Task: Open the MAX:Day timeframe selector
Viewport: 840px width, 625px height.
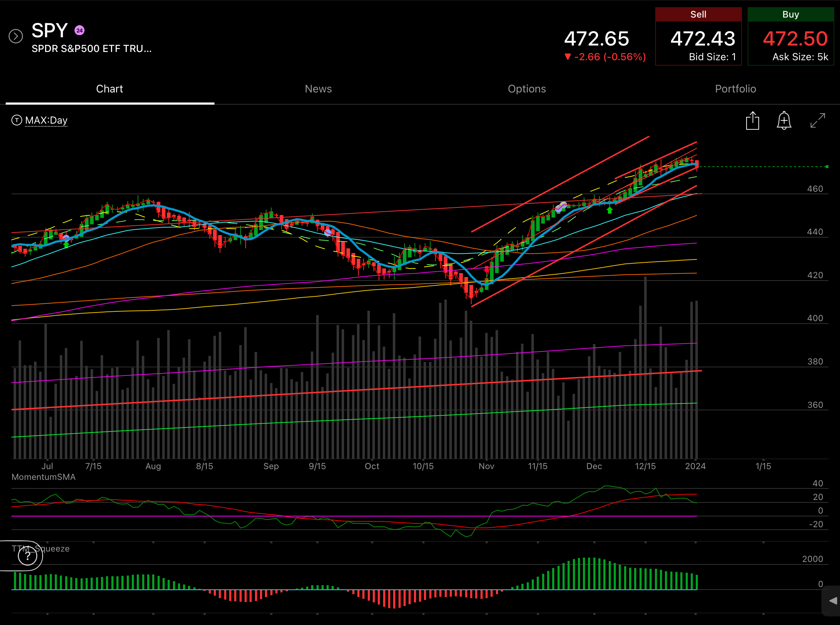Action: pyautogui.click(x=46, y=120)
